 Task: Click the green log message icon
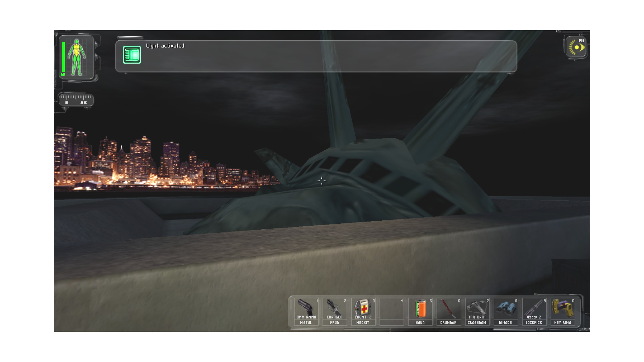[132, 55]
